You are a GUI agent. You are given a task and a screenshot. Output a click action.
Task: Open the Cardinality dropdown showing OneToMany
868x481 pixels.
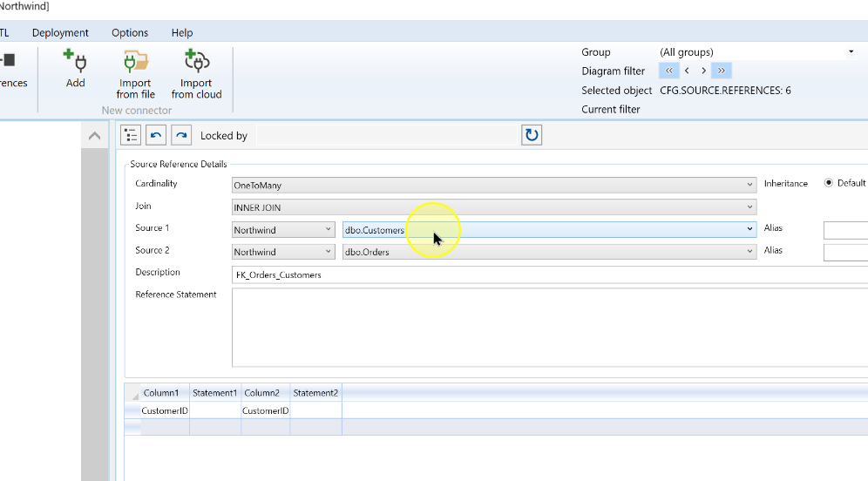tap(494, 185)
